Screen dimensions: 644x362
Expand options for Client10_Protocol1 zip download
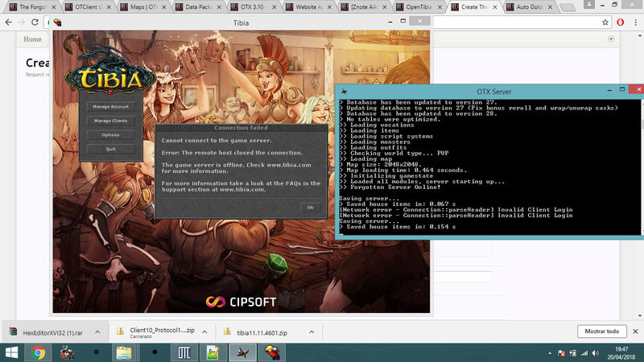[x=204, y=332]
